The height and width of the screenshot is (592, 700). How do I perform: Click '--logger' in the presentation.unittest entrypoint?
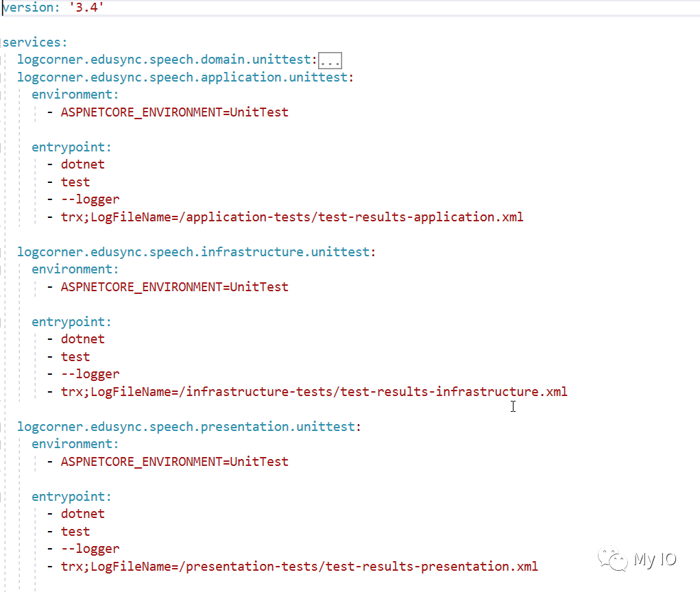tap(90, 549)
